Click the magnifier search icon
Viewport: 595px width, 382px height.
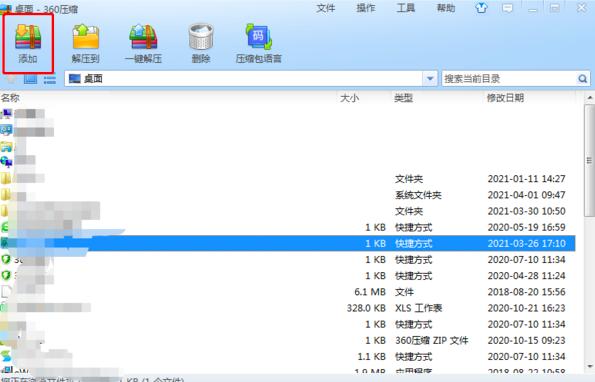click(x=582, y=79)
